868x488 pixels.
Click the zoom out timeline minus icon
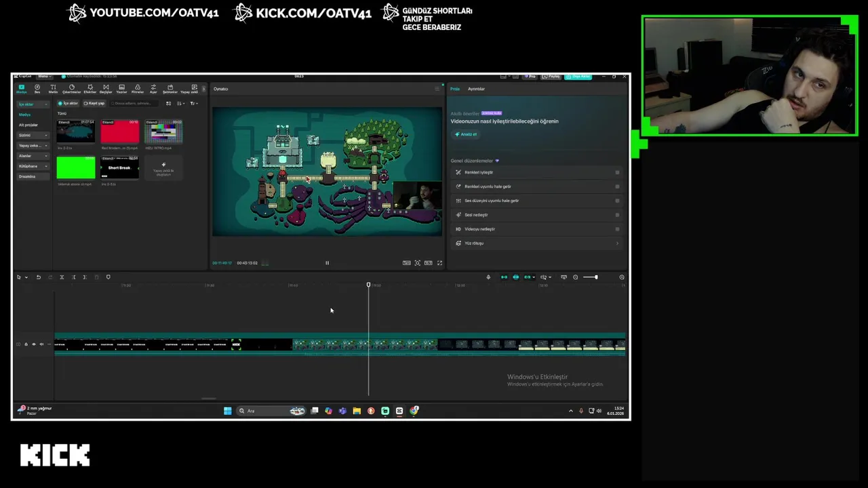[576, 277]
